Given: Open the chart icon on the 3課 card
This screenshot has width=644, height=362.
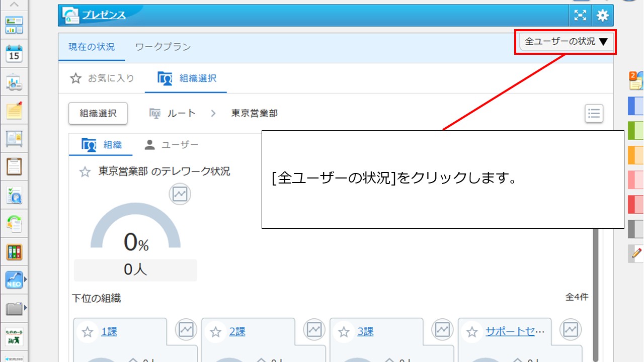Looking at the screenshot, I should click(443, 329).
